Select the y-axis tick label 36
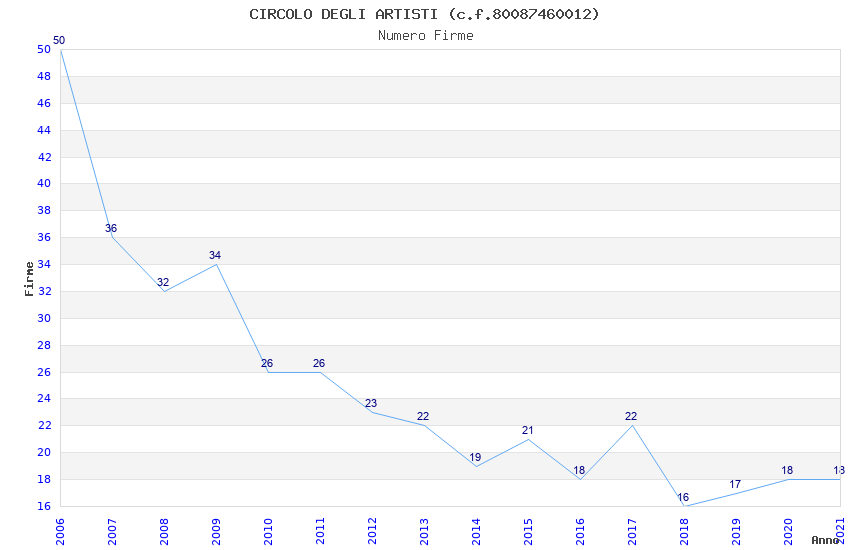 click(44, 237)
